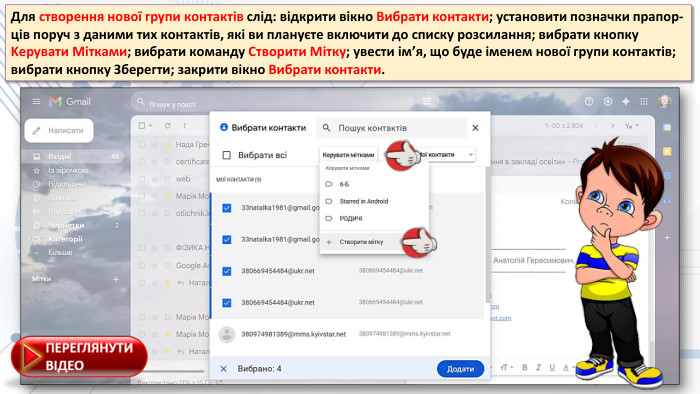Click the contact search magnifier icon
The width and height of the screenshot is (700, 394).
(326, 128)
